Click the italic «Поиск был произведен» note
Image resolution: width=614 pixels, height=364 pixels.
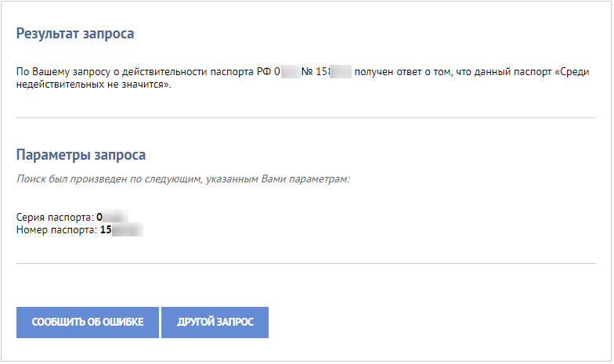[182, 179]
